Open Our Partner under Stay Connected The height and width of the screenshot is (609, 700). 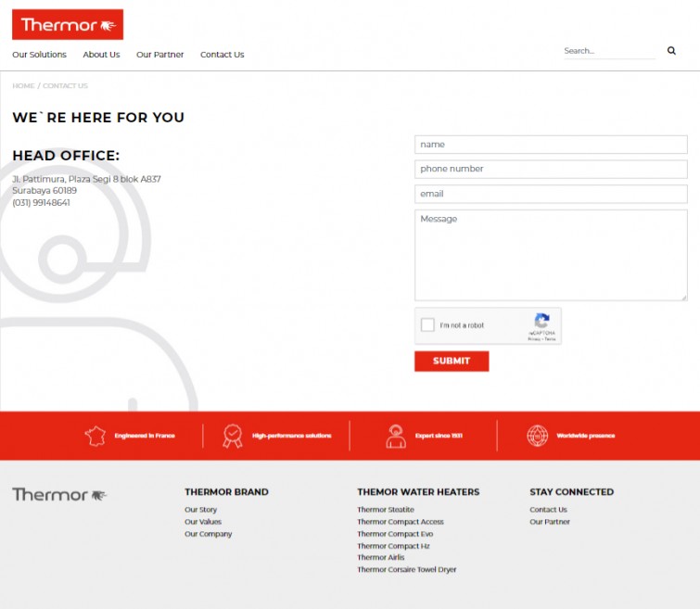[x=550, y=522]
